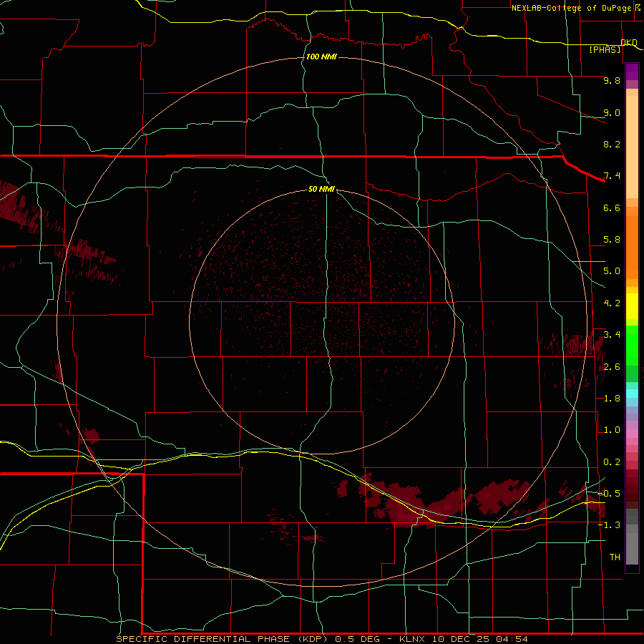Click the 1.0 scale value
644x644 pixels.
[x=612, y=430]
